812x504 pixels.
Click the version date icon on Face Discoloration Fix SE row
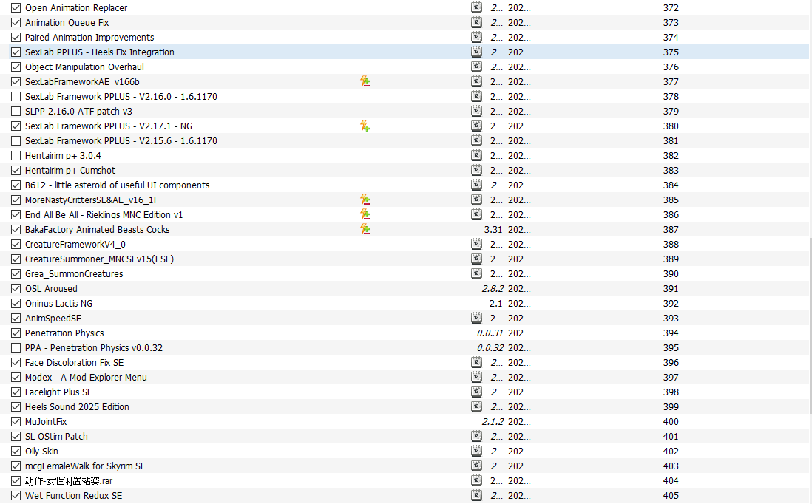coord(476,362)
